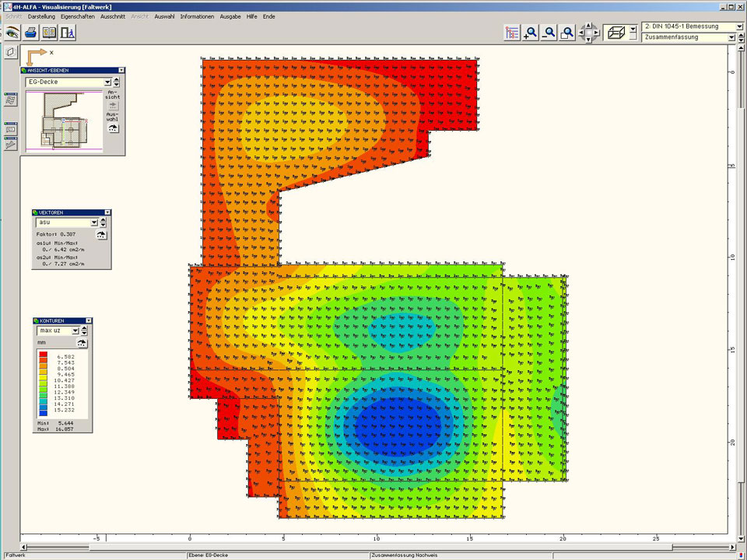
Task: Click the settings button in VEKTOREN panel
Action: tap(100, 234)
